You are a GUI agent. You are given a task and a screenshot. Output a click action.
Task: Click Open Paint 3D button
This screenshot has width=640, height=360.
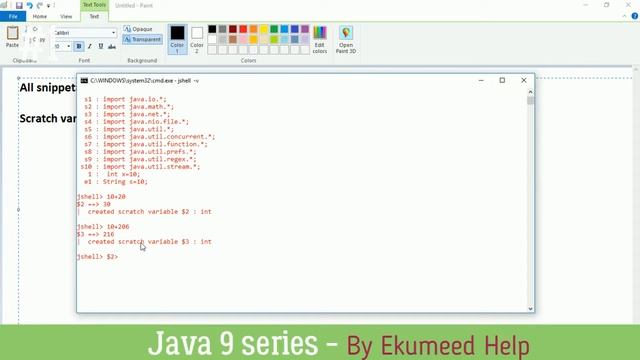(x=346, y=39)
